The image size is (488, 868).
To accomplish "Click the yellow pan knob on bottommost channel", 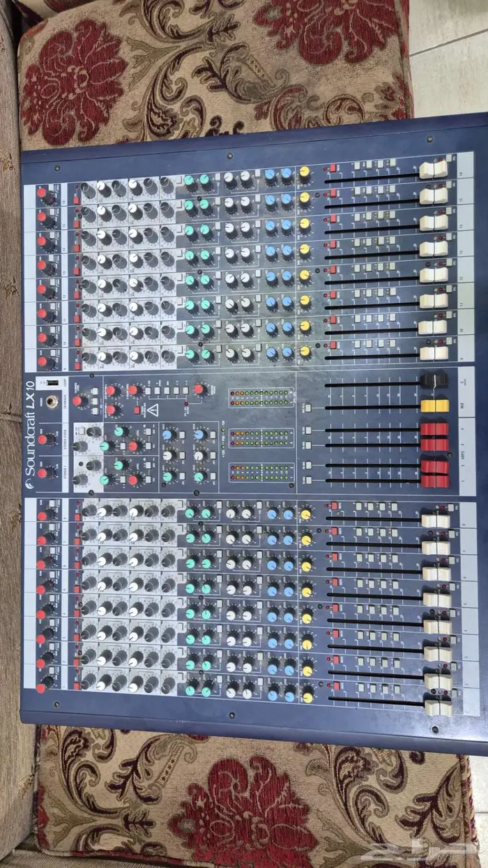I will [307, 694].
